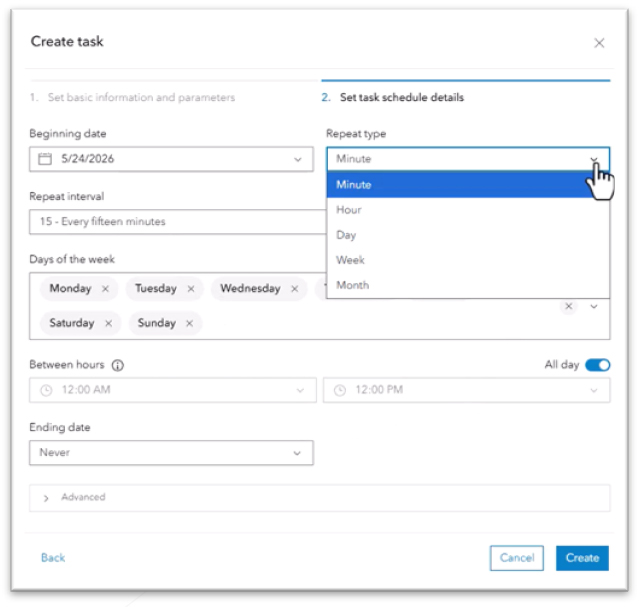The image size is (639, 607).
Task: Expand the Advanced section
Action: click(x=320, y=498)
